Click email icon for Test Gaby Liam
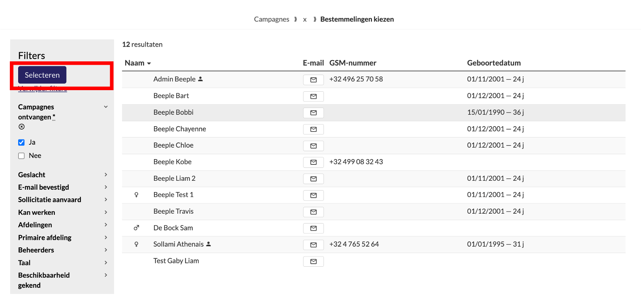Viewport: 644px width, 297px height. click(313, 261)
